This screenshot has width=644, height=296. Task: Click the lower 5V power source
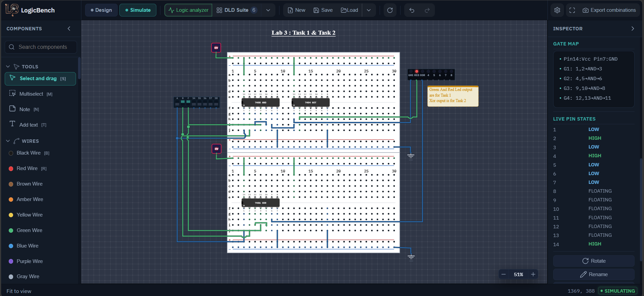coord(216,149)
